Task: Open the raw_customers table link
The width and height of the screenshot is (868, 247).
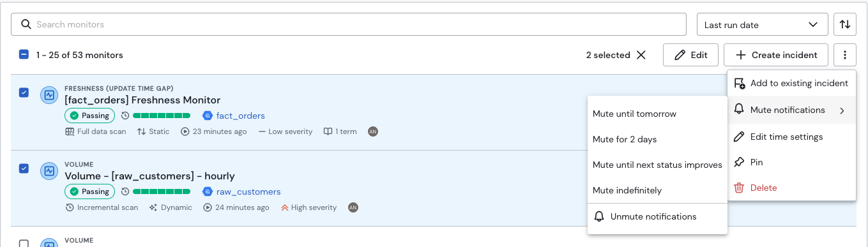Action: tap(248, 191)
